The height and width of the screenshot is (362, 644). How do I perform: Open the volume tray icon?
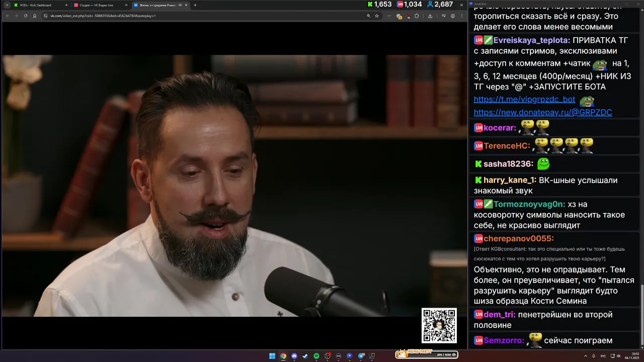pos(619,356)
